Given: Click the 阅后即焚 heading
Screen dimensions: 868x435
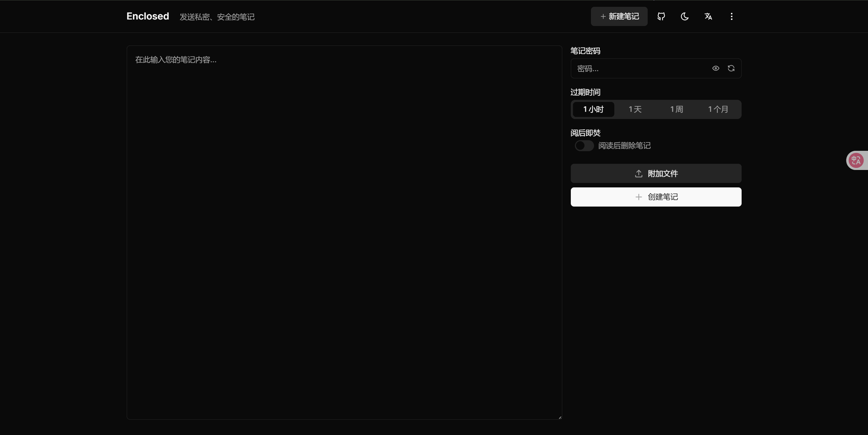Looking at the screenshot, I should coord(585,133).
